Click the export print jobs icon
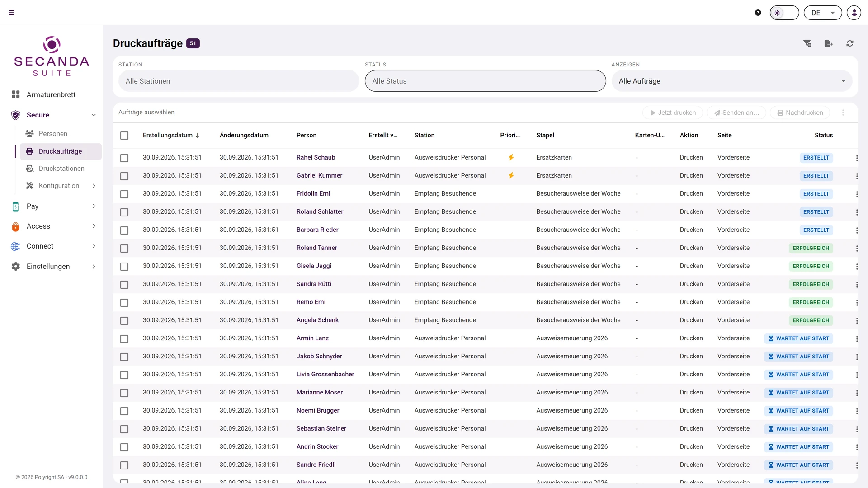 (829, 43)
